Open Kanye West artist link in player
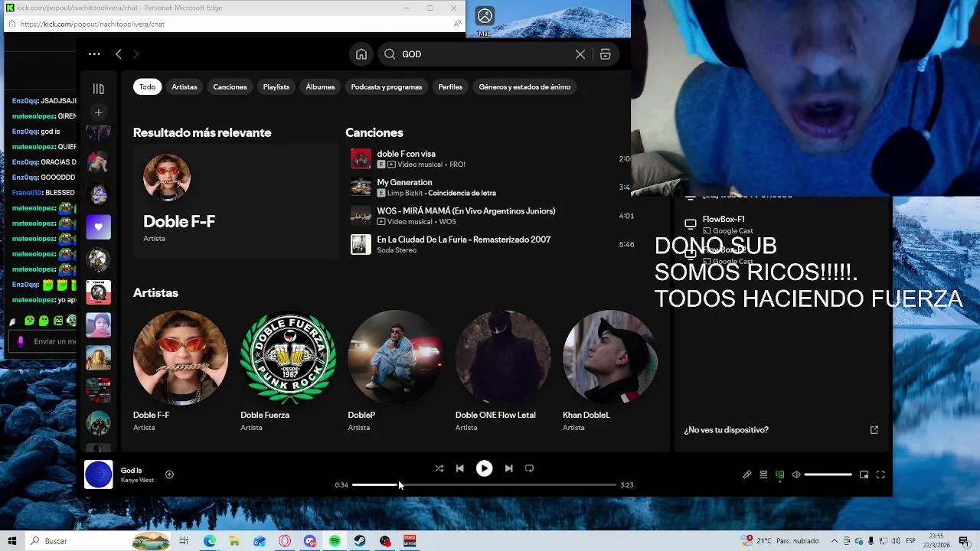 137,481
